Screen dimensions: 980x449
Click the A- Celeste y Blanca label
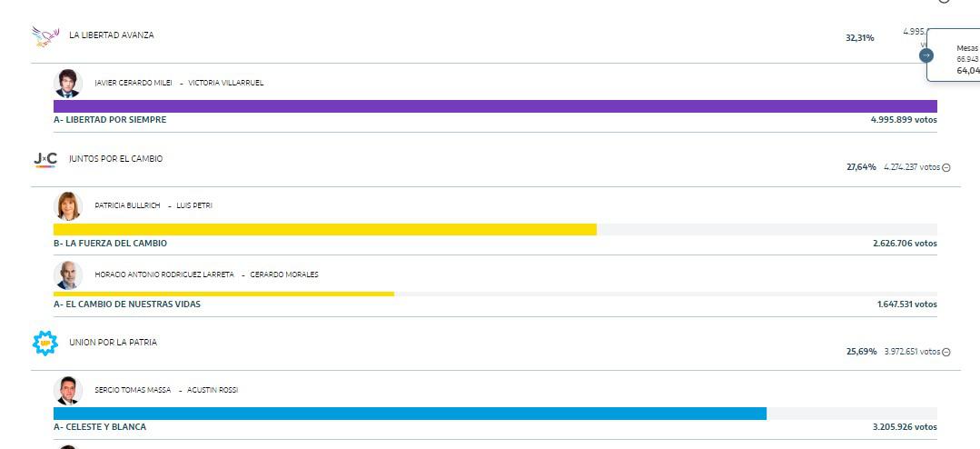point(100,427)
